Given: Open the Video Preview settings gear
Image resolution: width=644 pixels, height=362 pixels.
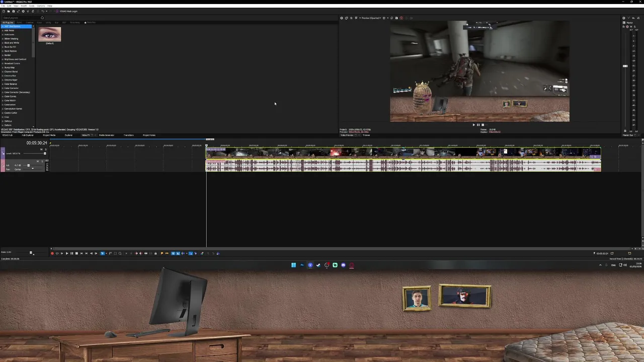Looking at the screenshot, I should pos(342,18).
